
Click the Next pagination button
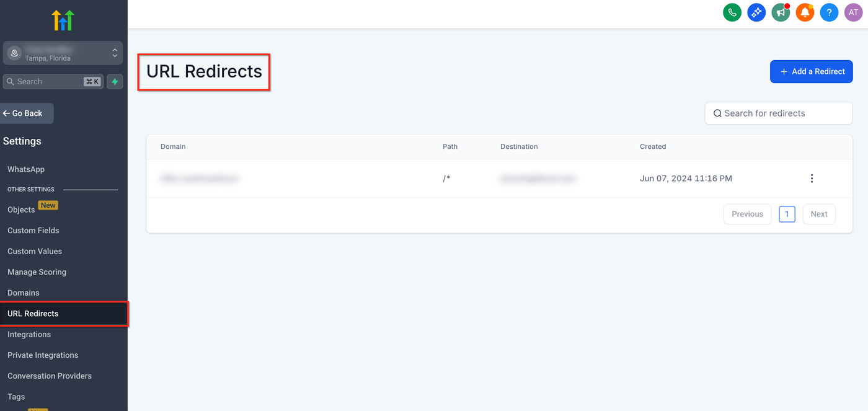tap(819, 214)
